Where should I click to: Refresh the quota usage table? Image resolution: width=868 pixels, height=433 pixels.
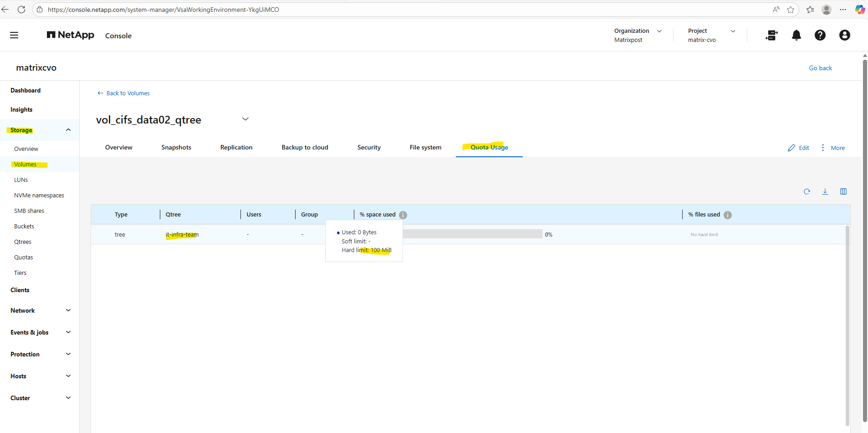pyautogui.click(x=807, y=191)
